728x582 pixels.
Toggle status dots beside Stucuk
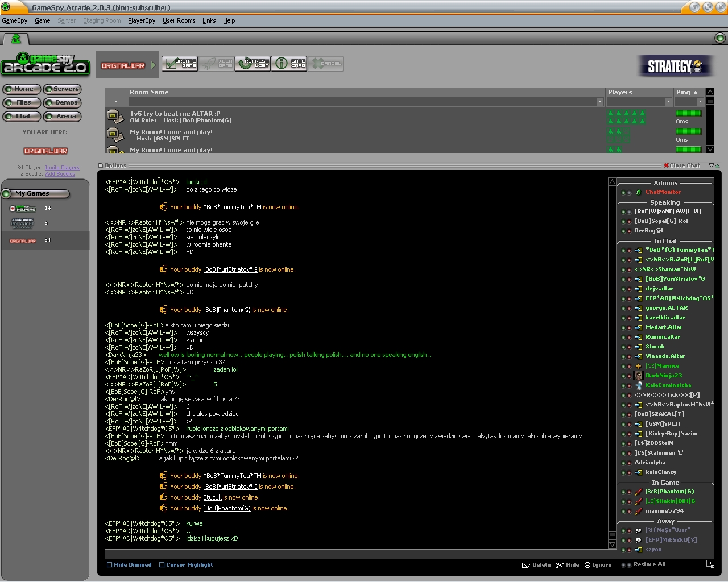pyautogui.click(x=626, y=347)
